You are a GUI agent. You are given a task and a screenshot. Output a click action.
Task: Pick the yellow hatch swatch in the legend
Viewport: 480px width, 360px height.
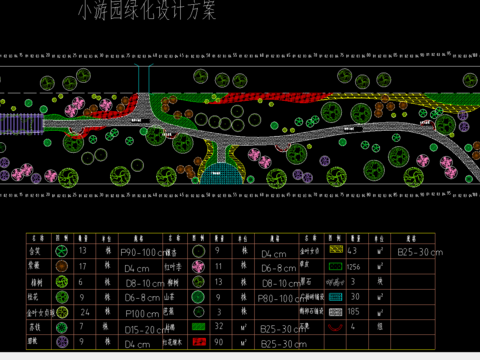coord(336,249)
